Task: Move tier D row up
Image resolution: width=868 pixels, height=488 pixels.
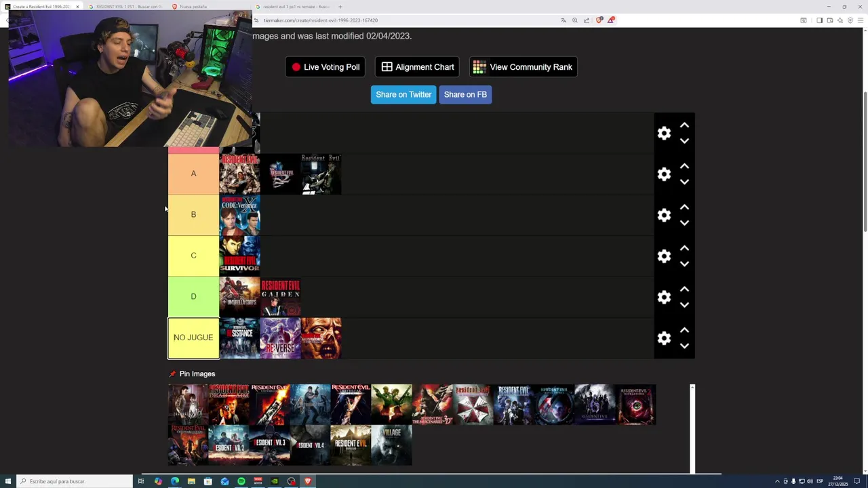Action: click(684, 289)
